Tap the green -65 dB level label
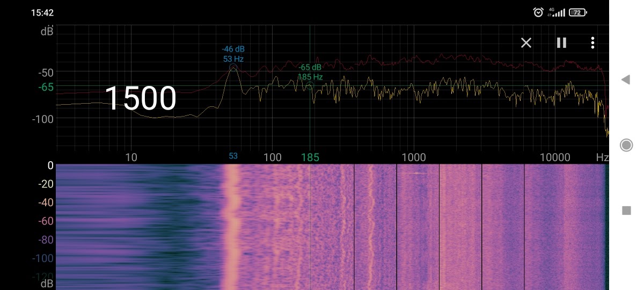 (46, 86)
